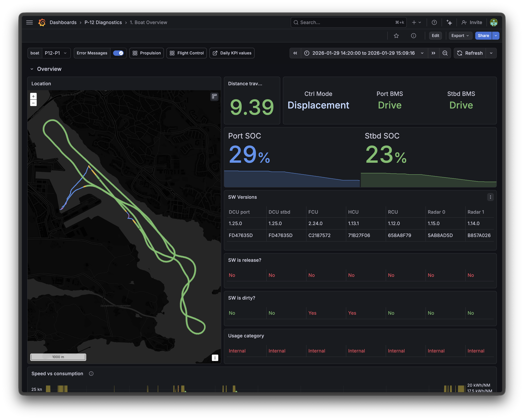Click the Grafana logo icon

click(x=42, y=22)
